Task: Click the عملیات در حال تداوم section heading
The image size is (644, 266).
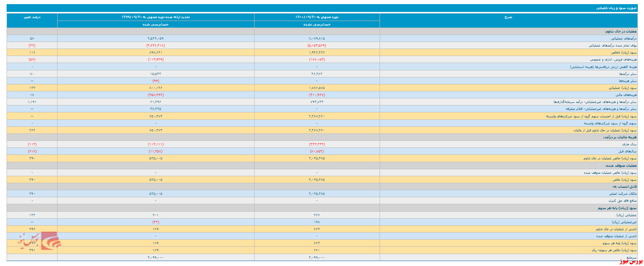Action: point(621,31)
